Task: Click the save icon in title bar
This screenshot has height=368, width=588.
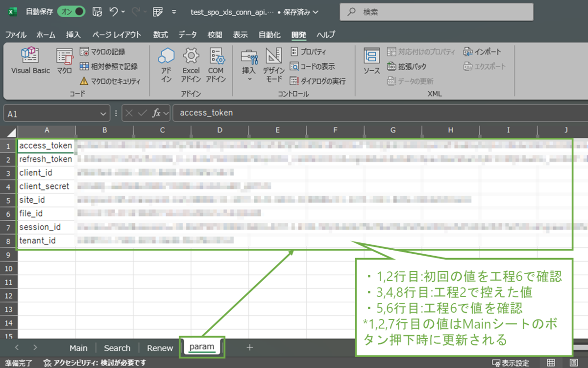Action: pyautogui.click(x=97, y=12)
